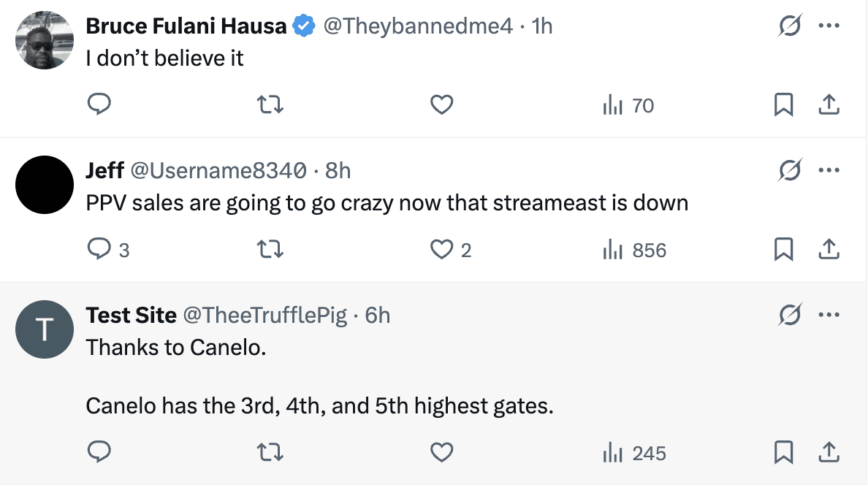Reply to Bruce Fulani Hausa's tweet
The width and height of the screenshot is (868, 485).
pyautogui.click(x=99, y=106)
